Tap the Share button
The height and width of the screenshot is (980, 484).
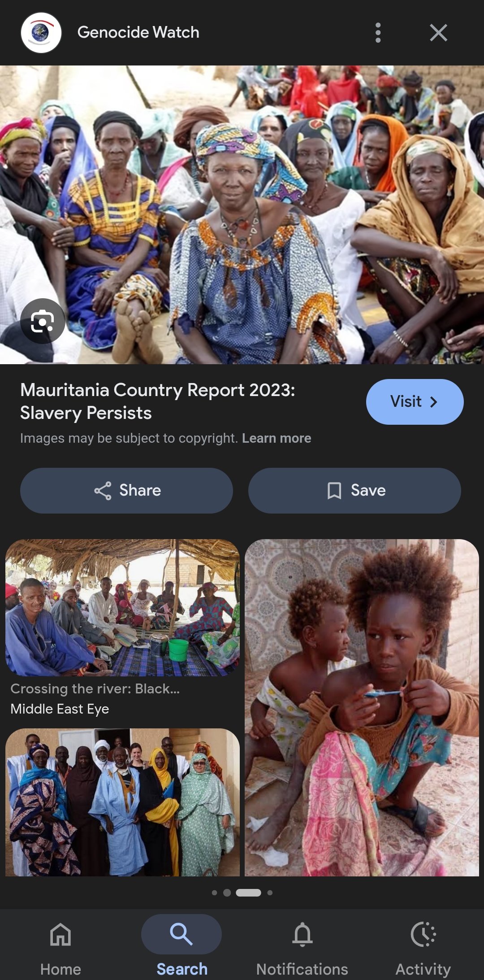pyautogui.click(x=126, y=490)
